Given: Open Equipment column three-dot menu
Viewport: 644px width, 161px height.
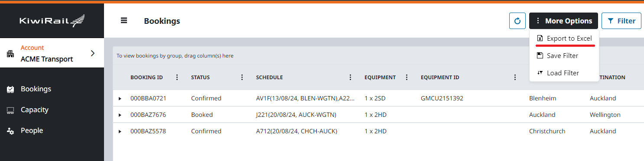Looking at the screenshot, I should point(407,77).
